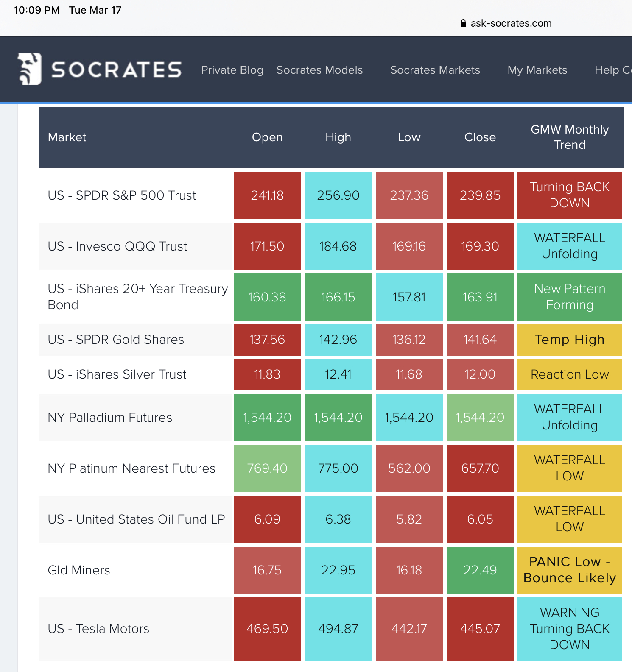Open the Socrates Markets menu
This screenshot has width=632, height=672.
click(435, 70)
